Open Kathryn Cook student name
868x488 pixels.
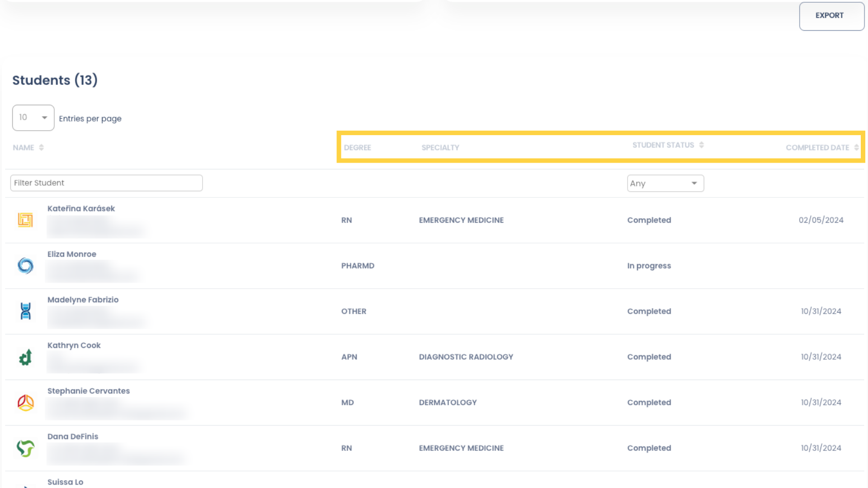tap(74, 345)
